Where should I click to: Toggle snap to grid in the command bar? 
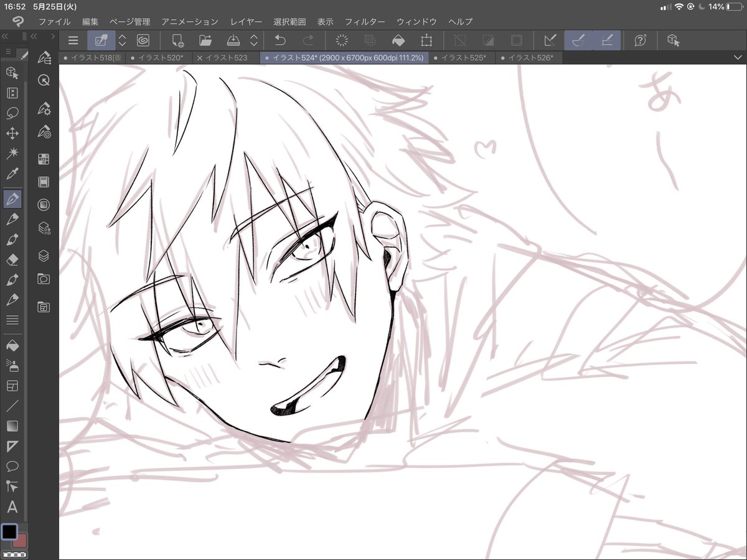pos(607,40)
